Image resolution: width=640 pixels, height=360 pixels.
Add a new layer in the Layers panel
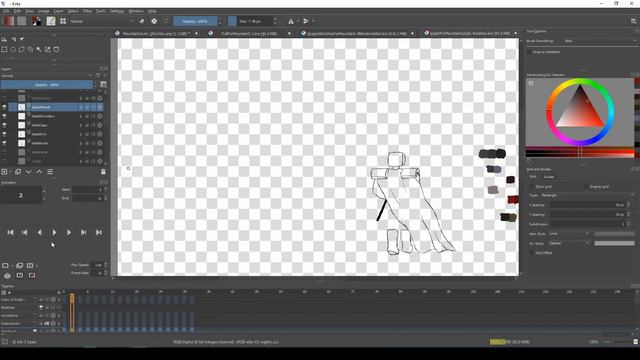pos(4,172)
